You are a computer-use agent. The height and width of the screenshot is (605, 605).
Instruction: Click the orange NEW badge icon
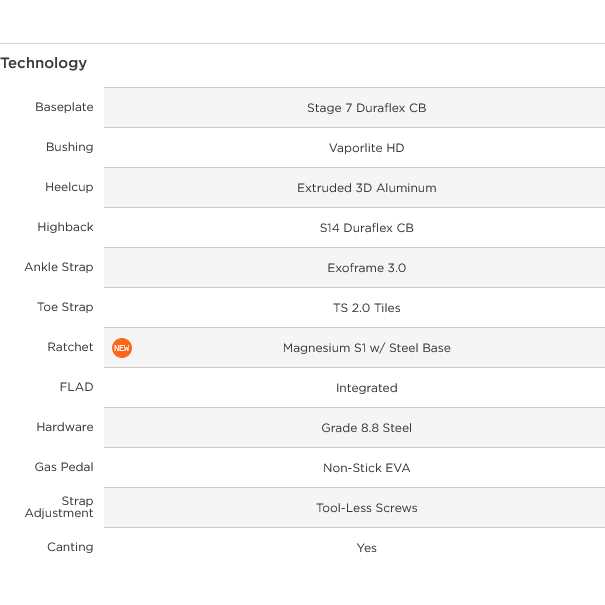(x=122, y=348)
